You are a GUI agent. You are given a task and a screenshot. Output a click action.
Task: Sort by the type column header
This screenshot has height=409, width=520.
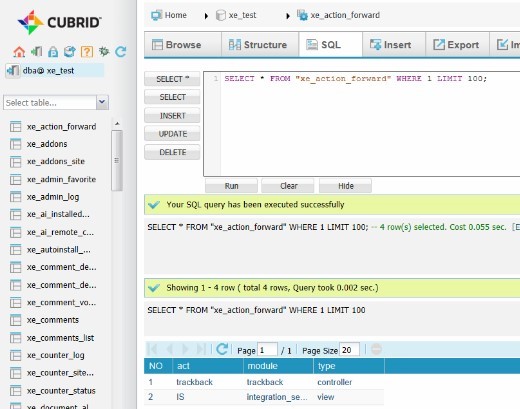click(349, 366)
